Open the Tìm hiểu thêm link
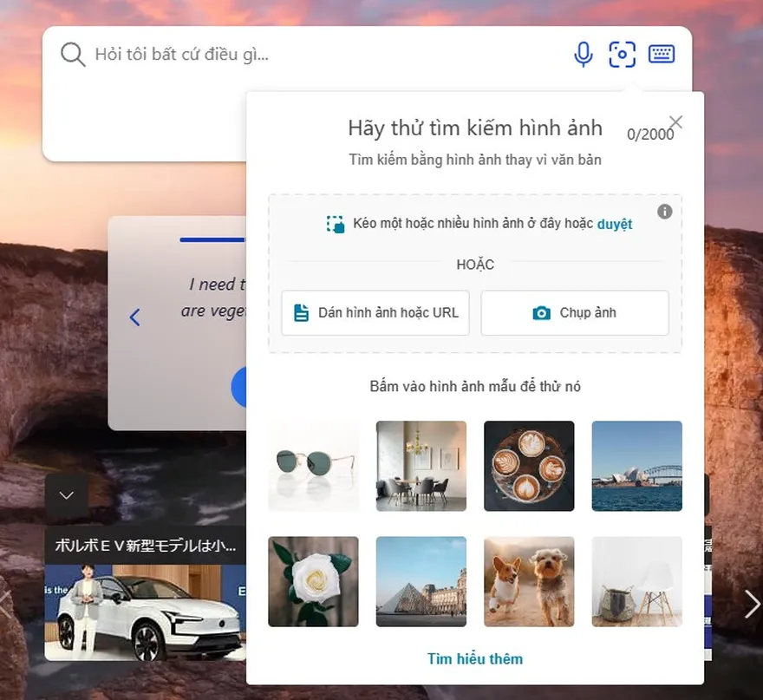Viewport: 763px width, 700px height. (474, 657)
